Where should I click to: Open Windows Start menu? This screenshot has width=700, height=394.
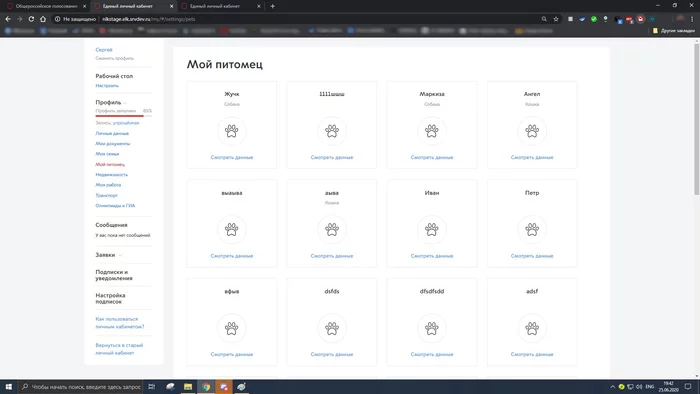8,386
